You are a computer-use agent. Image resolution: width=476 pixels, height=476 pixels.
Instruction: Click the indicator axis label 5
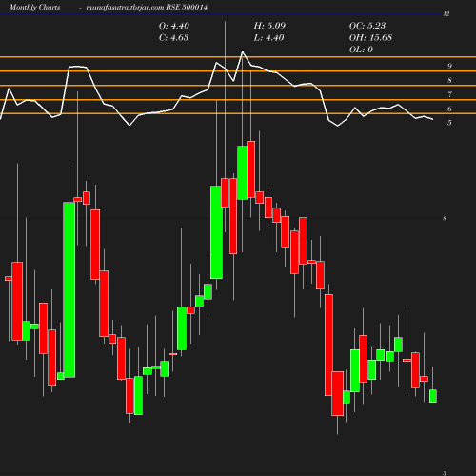pyautogui.click(x=449, y=123)
